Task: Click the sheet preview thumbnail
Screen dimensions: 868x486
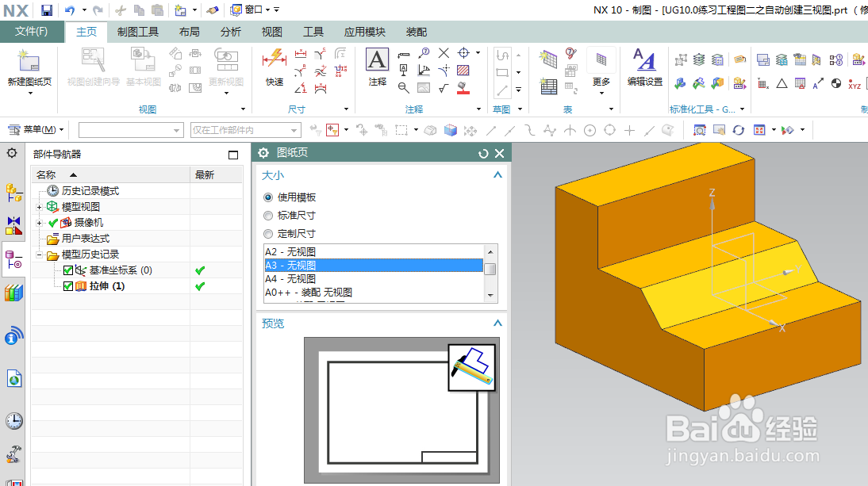Action: tap(402, 410)
